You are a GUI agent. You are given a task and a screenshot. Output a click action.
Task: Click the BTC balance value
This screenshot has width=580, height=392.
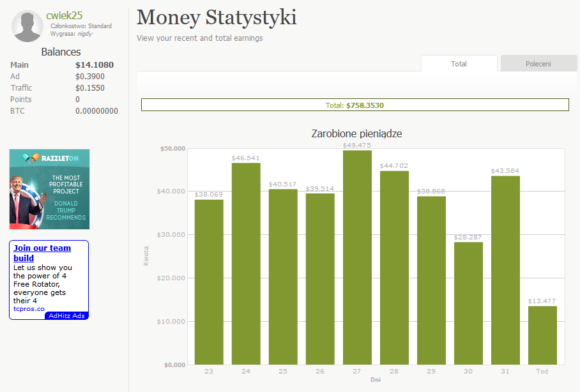tap(96, 111)
